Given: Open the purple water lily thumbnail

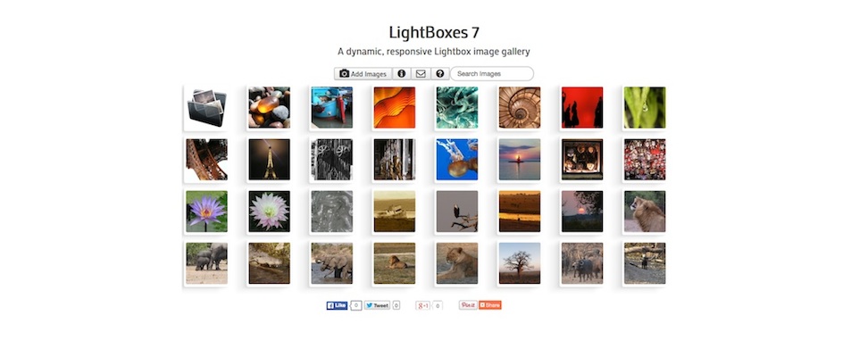Looking at the screenshot, I should 206,212.
